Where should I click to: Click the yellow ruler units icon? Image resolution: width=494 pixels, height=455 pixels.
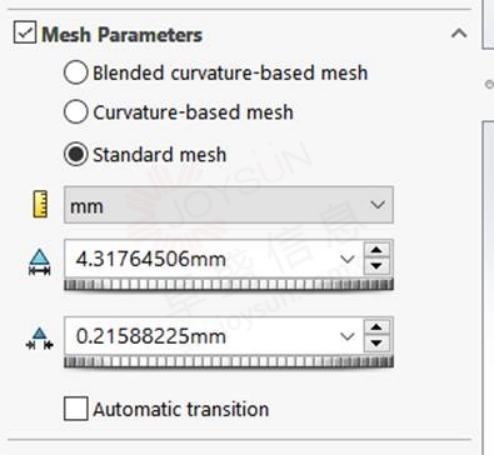(x=40, y=204)
